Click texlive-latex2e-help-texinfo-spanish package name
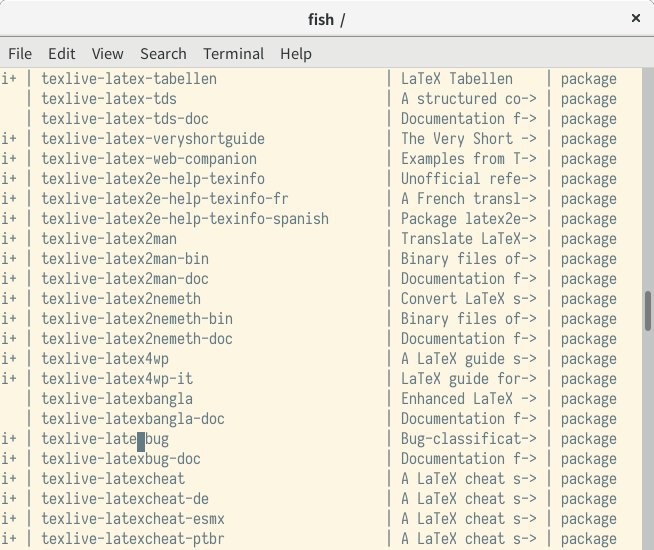Image resolution: width=654 pixels, height=550 pixels. (x=185, y=219)
